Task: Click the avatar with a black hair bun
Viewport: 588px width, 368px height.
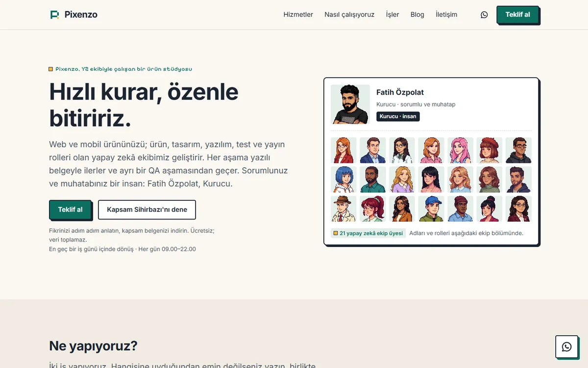Action: point(489,209)
